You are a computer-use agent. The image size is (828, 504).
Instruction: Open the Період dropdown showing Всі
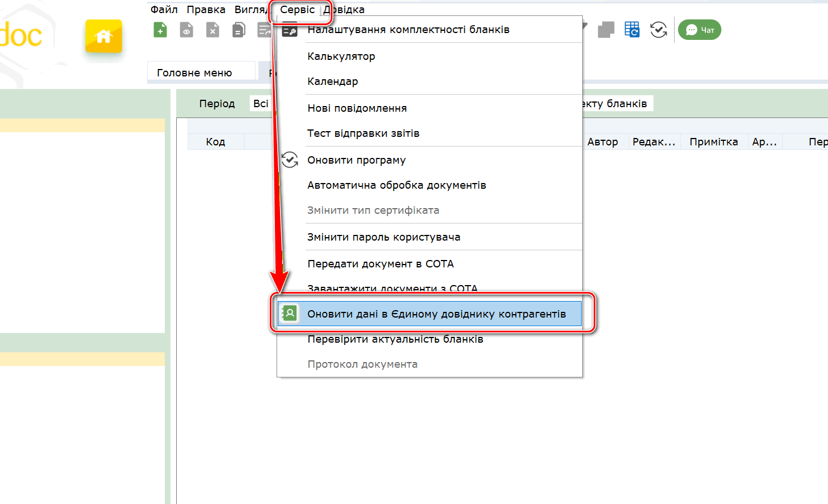point(261,104)
